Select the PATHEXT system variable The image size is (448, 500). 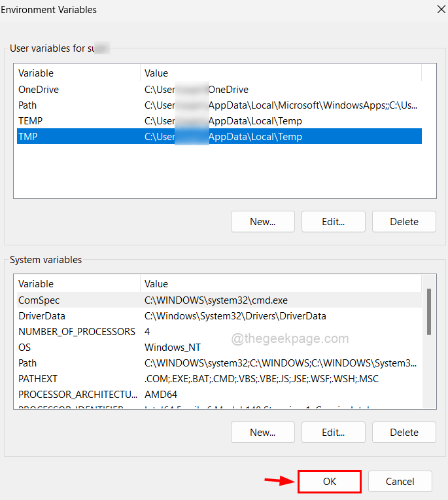pos(38,379)
